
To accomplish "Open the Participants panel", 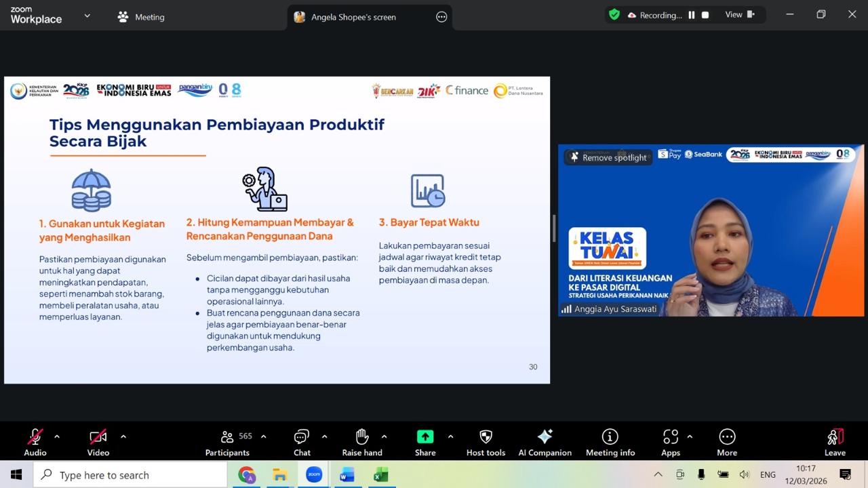I will (228, 443).
